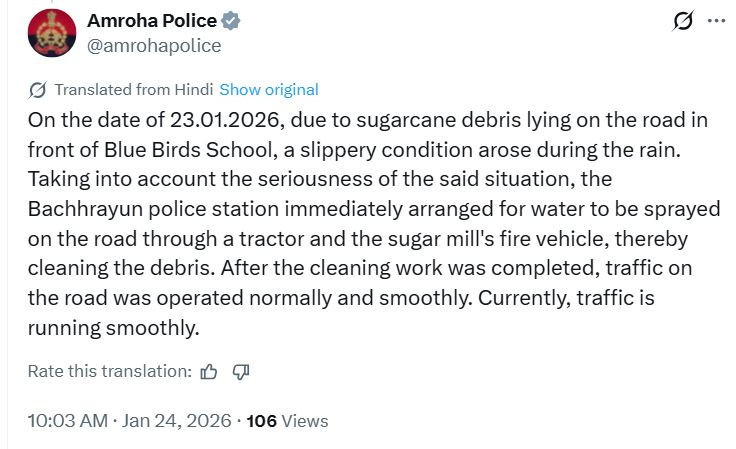
Task: Open the Amroha Police profile avatar
Action: coord(52,33)
